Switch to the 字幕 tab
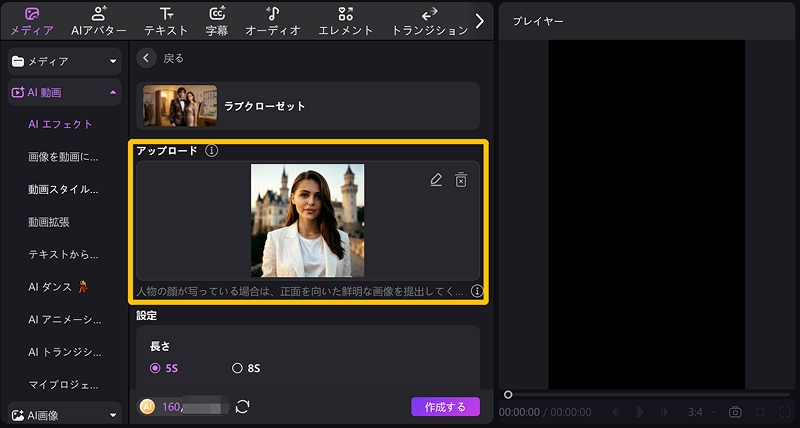The height and width of the screenshot is (428, 800). (x=217, y=21)
